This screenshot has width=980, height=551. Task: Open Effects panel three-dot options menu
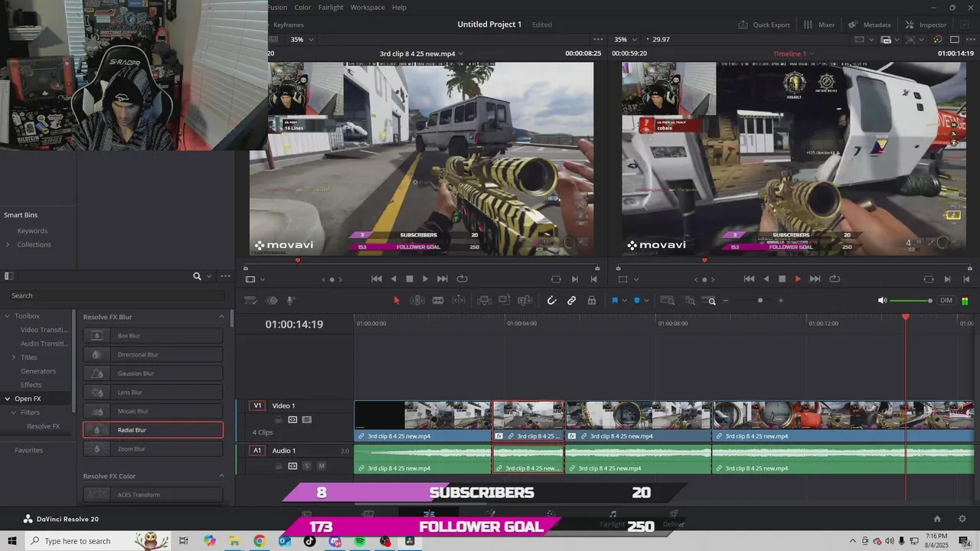click(x=225, y=276)
